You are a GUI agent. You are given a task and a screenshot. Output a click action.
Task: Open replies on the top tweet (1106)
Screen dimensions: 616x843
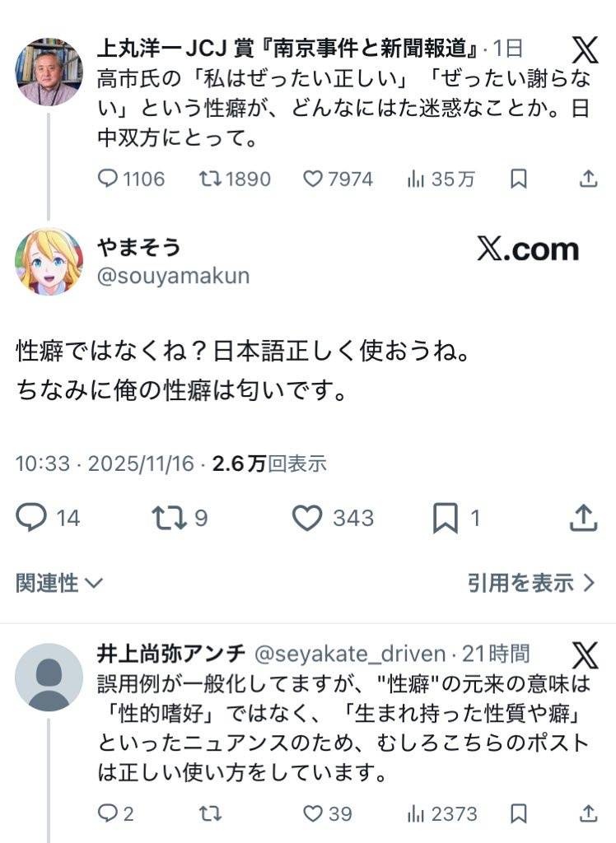pos(108,179)
